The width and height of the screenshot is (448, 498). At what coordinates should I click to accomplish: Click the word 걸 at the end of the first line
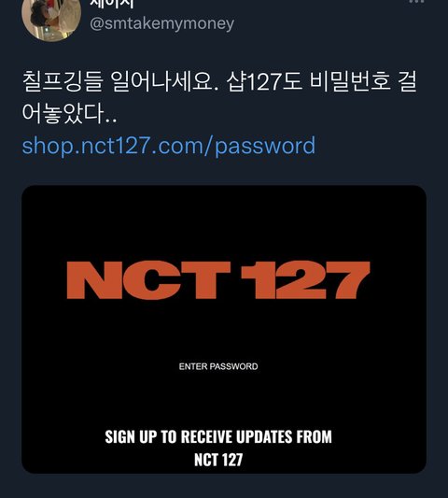[x=407, y=81]
